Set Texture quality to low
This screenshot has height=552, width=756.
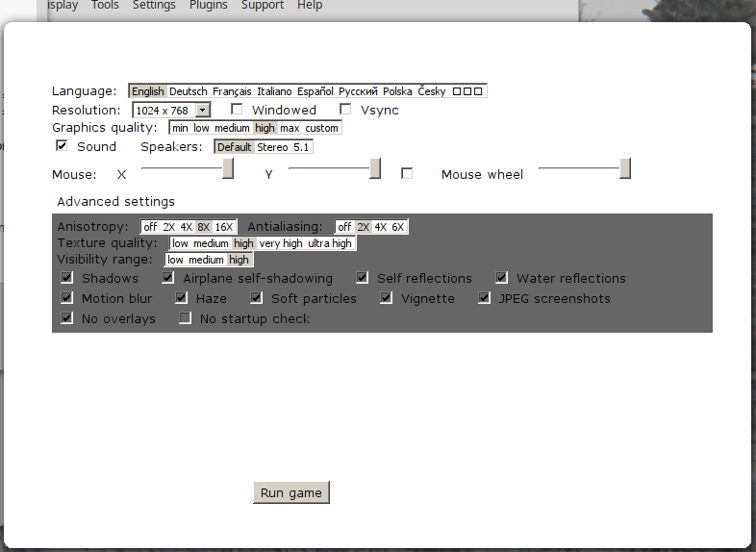[180, 243]
